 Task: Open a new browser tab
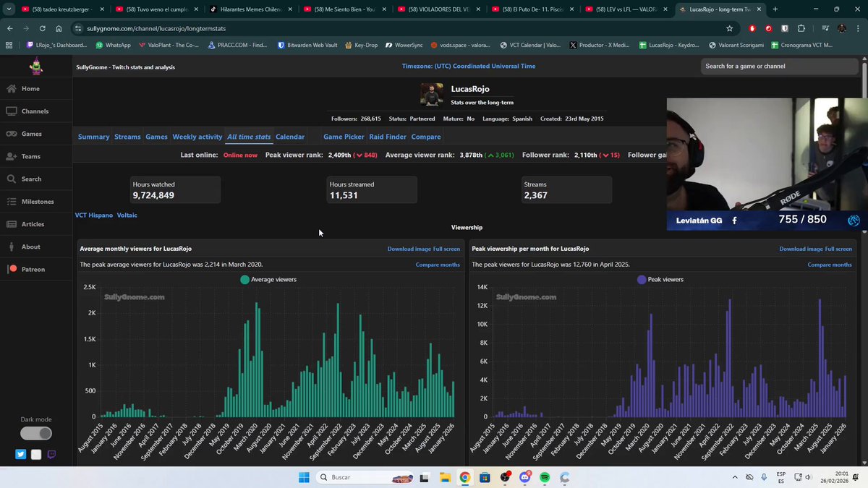775,9
